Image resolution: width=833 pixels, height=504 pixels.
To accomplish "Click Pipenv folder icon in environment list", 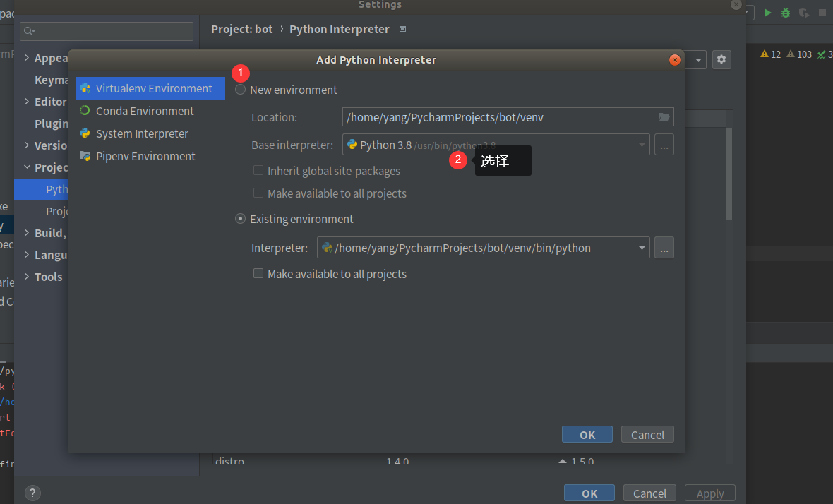I will coord(85,155).
